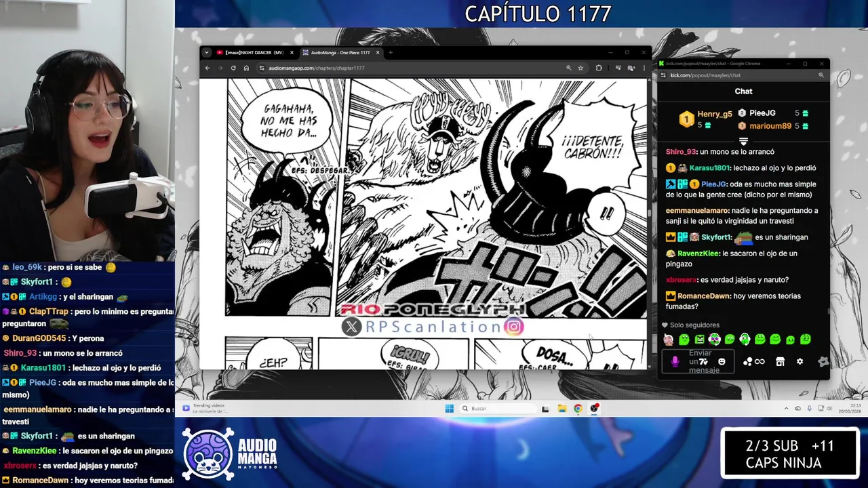Viewport: 868px width, 488px height.
Task: Open the Instagram icon after RPScanlation
Action: coord(515,327)
